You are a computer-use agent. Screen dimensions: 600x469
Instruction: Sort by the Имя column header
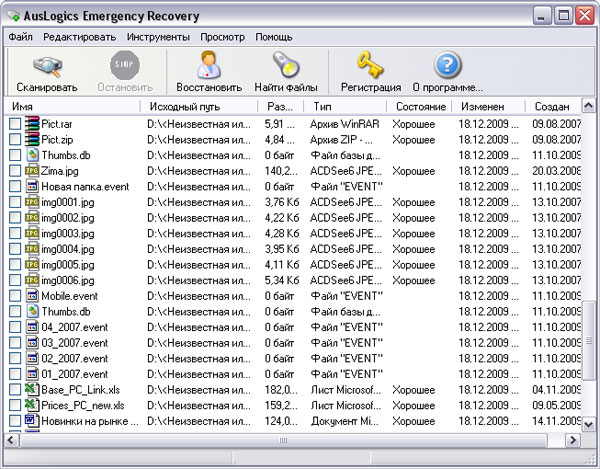tap(72, 106)
